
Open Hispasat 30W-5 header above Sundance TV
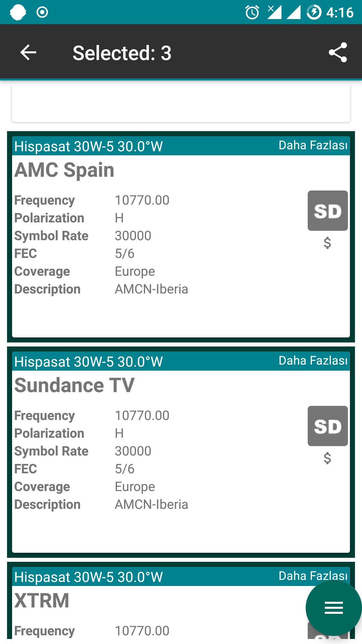click(x=88, y=362)
